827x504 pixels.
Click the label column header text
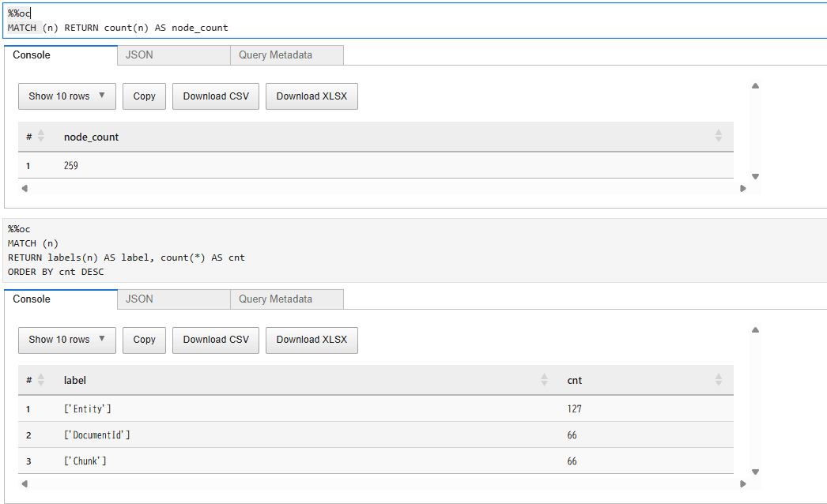coord(75,381)
